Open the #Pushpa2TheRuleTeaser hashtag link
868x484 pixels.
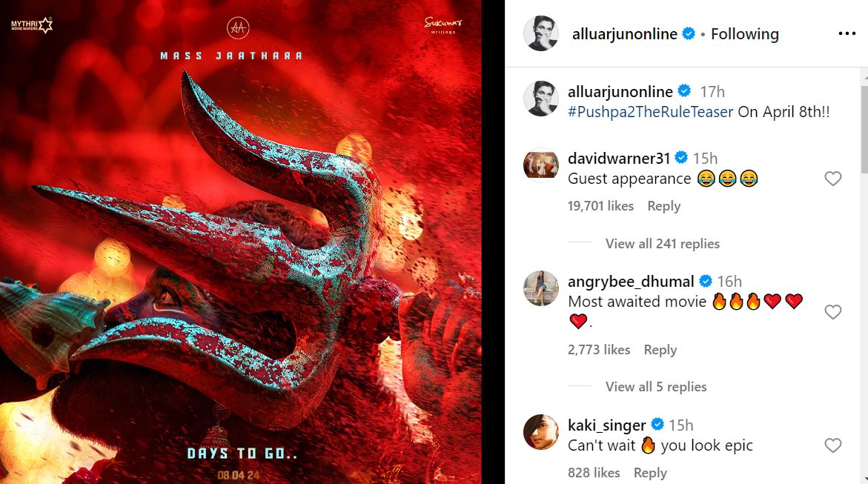651,111
